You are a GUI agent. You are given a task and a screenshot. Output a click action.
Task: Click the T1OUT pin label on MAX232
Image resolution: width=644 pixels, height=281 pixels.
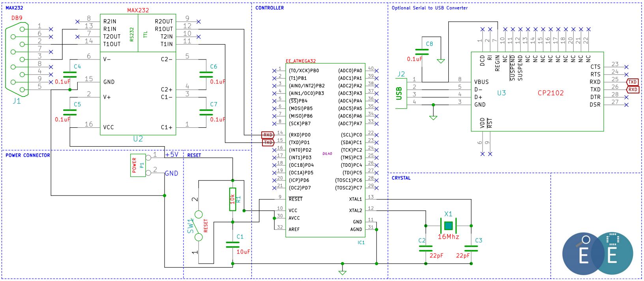click(112, 44)
